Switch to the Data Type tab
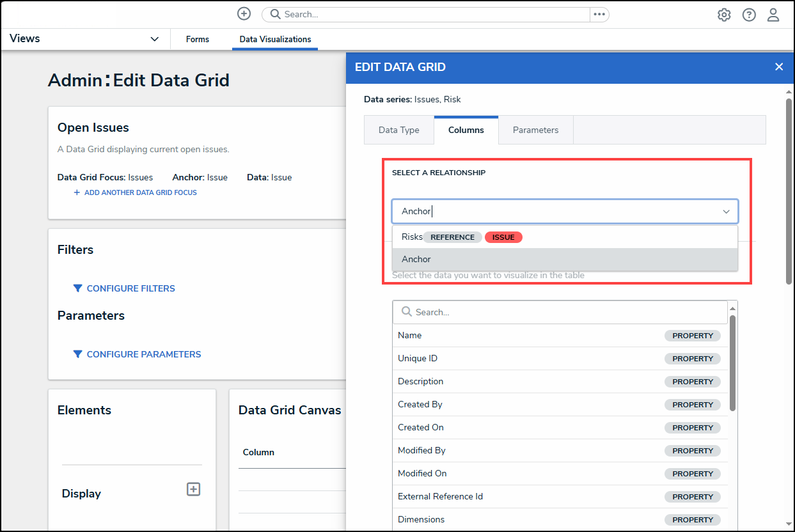This screenshot has width=795, height=532. [x=398, y=130]
